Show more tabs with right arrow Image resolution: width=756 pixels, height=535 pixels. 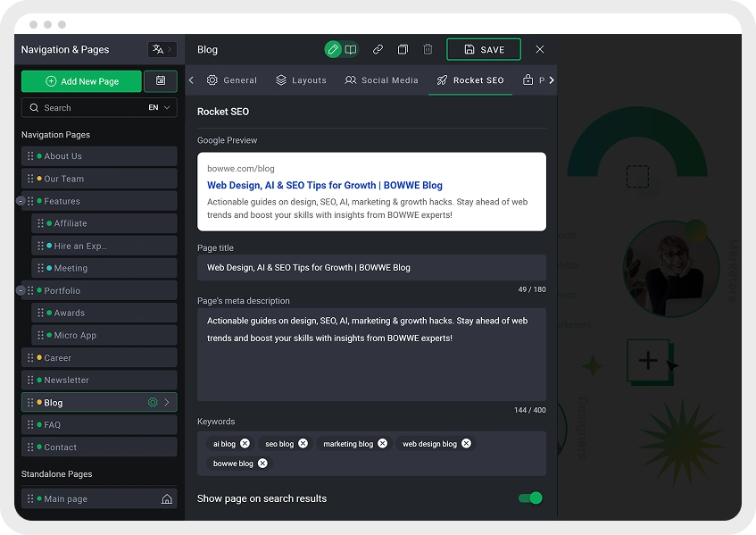(552, 80)
